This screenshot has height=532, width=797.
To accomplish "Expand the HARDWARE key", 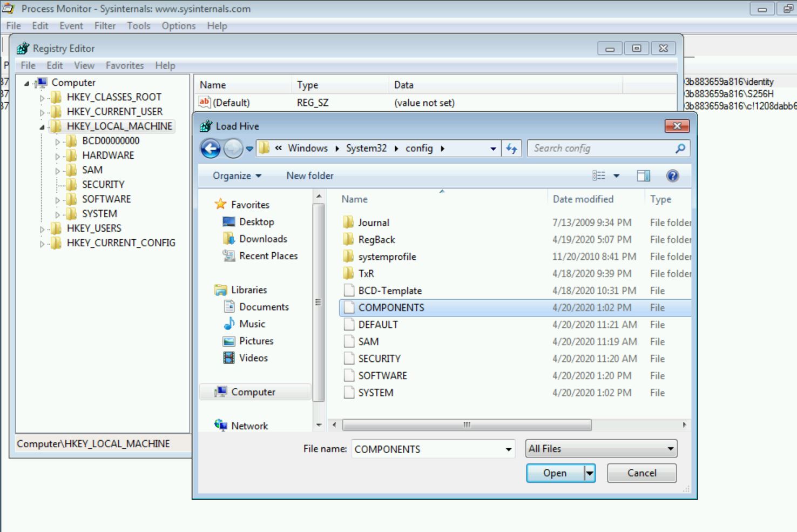I will 58,156.
